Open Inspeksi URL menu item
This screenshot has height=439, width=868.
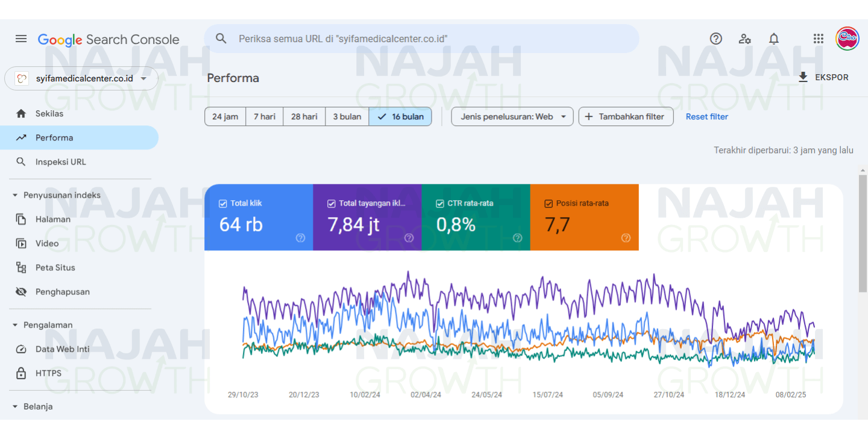coord(79,162)
